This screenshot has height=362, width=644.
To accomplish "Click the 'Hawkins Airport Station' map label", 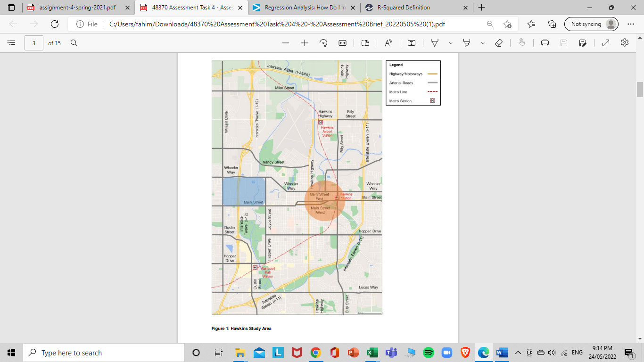I will click(327, 132).
